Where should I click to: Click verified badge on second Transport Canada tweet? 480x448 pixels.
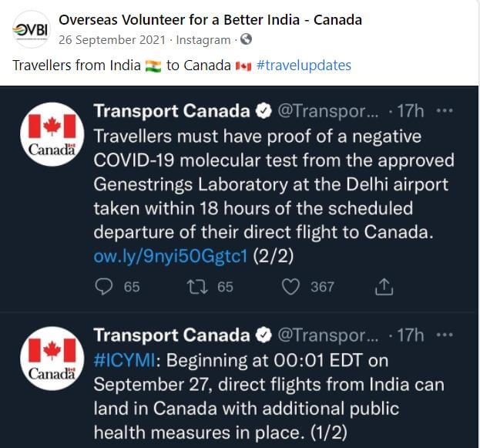click(x=263, y=335)
